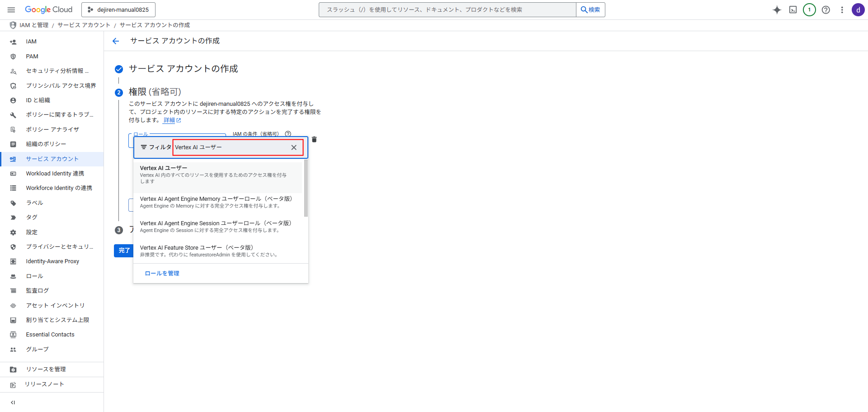This screenshot has width=868, height=412.
Task: Open the 詳細 documentation link
Action: (170, 120)
